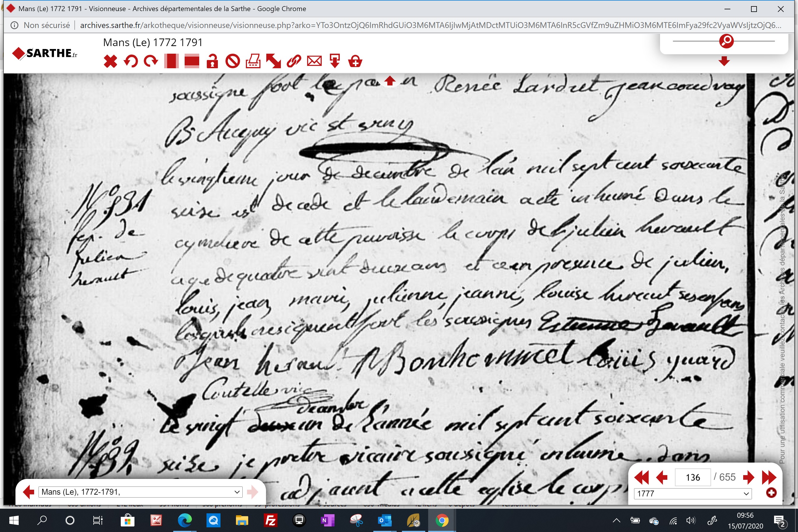The height and width of the screenshot is (532, 798).
Task: Download image with the down-arrow icon
Action: [335, 62]
